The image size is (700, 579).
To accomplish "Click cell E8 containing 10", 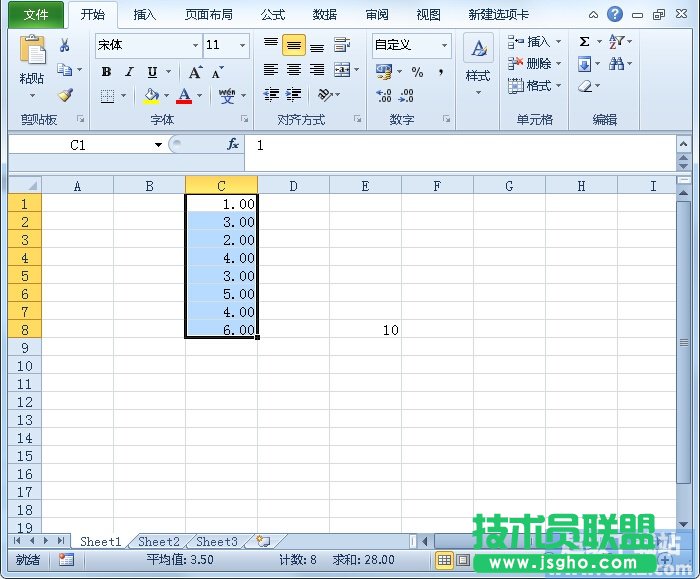I will [x=365, y=330].
